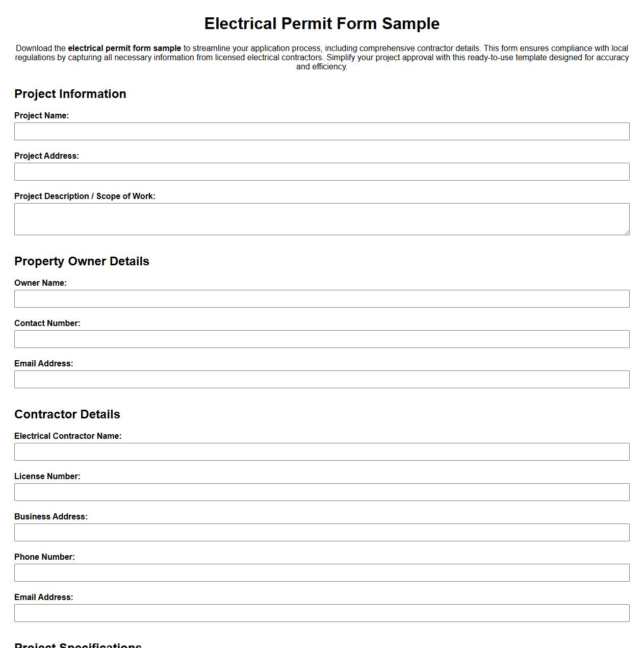Image resolution: width=644 pixels, height=648 pixels.
Task: Click the Contractor Details heading
Action: click(x=67, y=414)
